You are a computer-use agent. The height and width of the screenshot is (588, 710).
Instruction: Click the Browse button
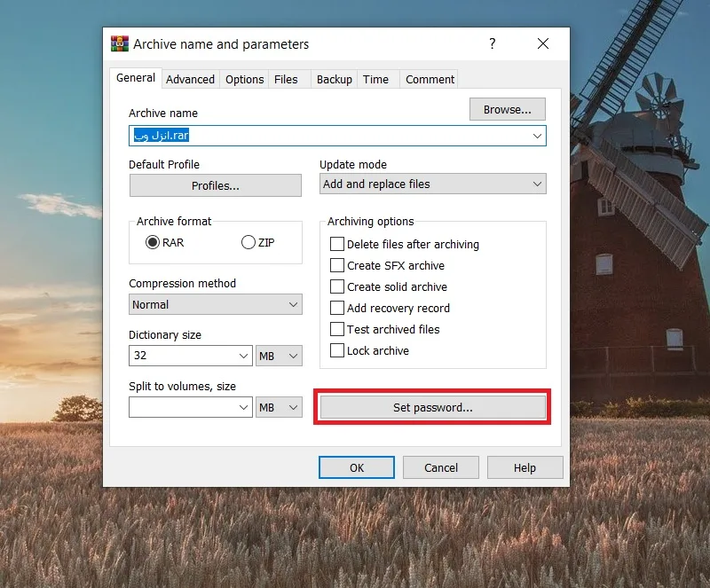(507, 110)
